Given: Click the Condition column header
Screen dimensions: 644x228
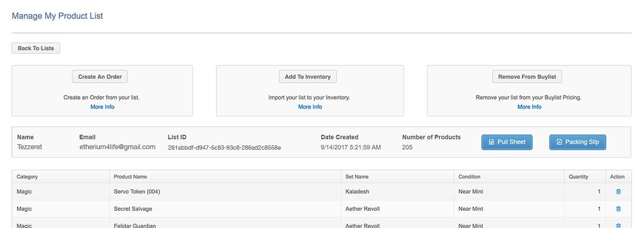Looking at the screenshot, I should click(x=469, y=176).
